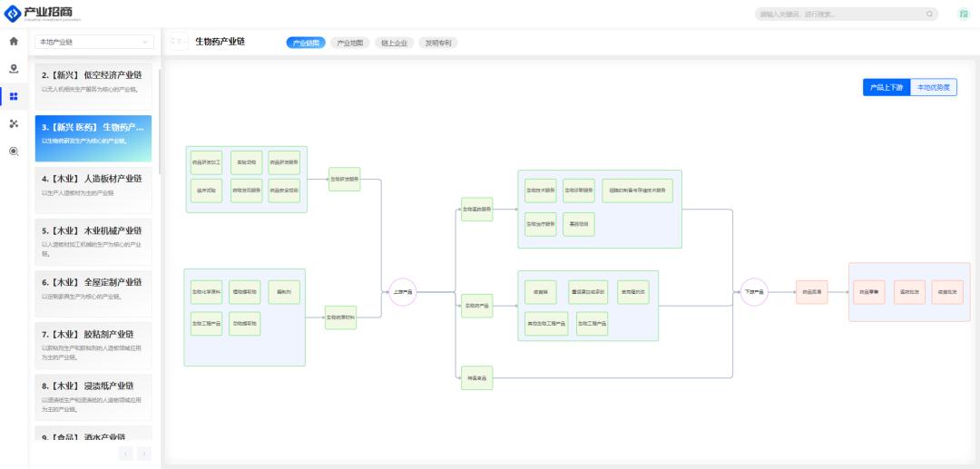Image resolution: width=980 pixels, height=469 pixels.
Task: Select 2.【新兴】低空经济产业链 list item
Action: tap(93, 81)
